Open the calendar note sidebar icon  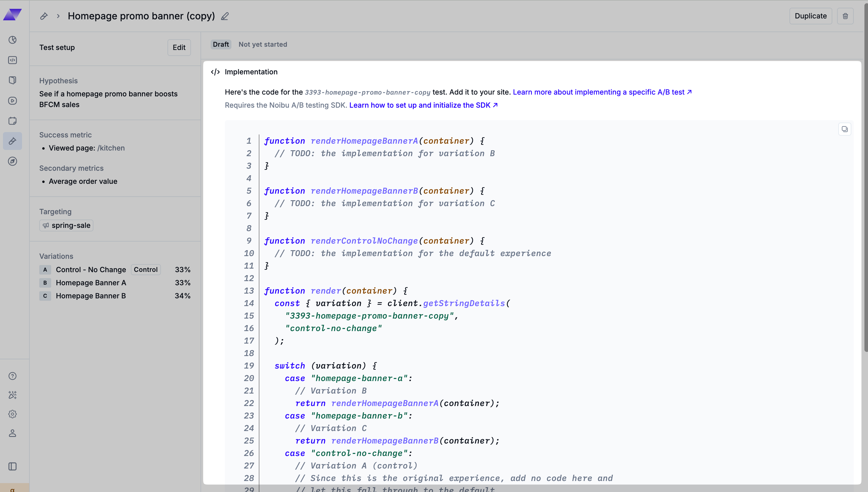pos(12,121)
